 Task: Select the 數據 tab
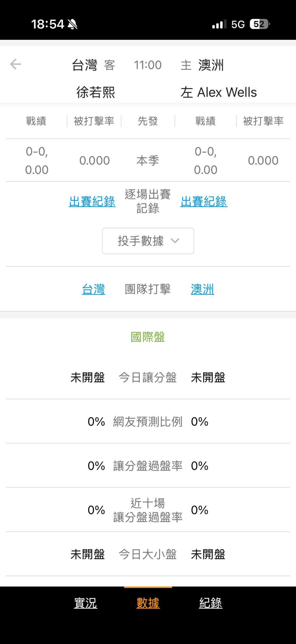click(x=148, y=603)
